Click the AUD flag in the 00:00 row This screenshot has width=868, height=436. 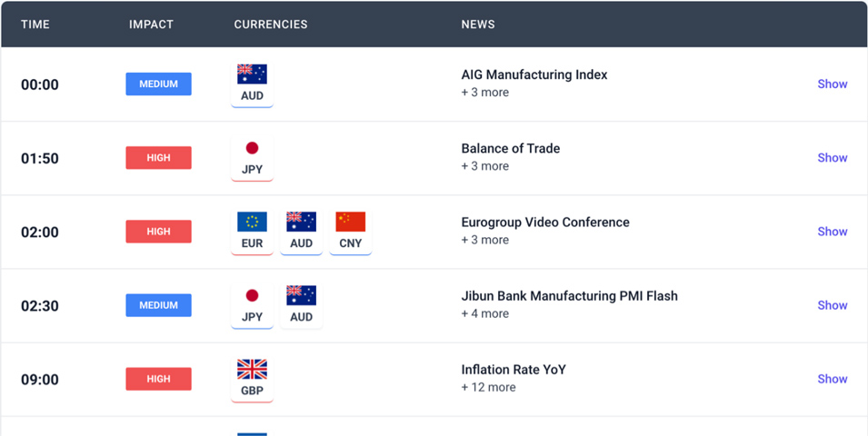[252, 74]
